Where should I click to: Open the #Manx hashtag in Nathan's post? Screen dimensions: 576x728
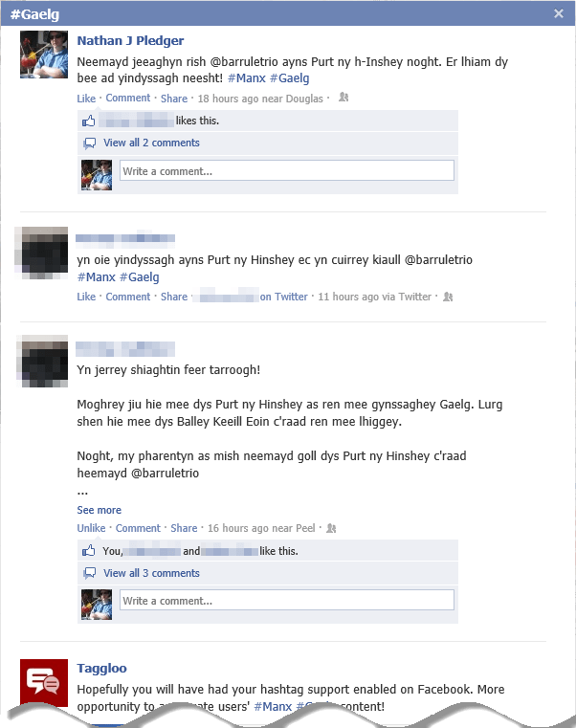(246, 78)
